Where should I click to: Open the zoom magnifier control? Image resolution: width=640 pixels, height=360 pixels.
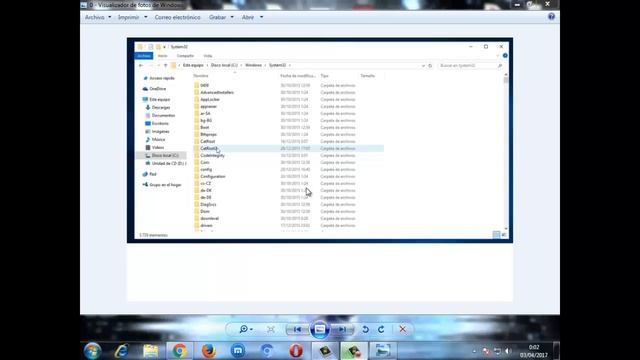tap(246, 329)
